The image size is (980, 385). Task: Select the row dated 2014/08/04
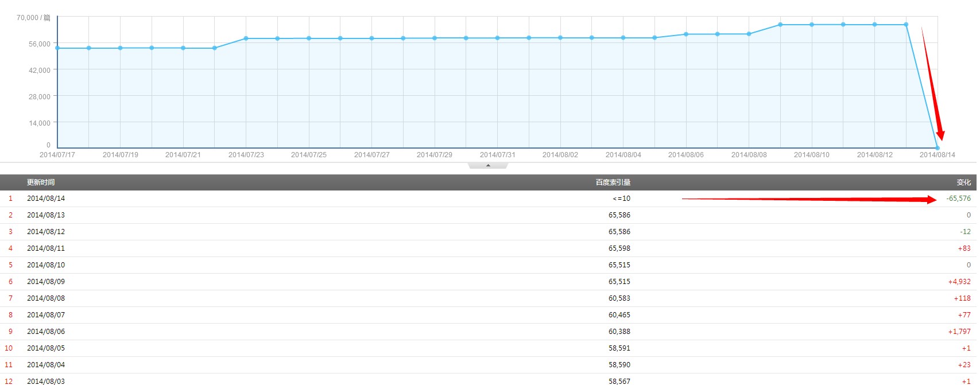pyautogui.click(x=46, y=365)
